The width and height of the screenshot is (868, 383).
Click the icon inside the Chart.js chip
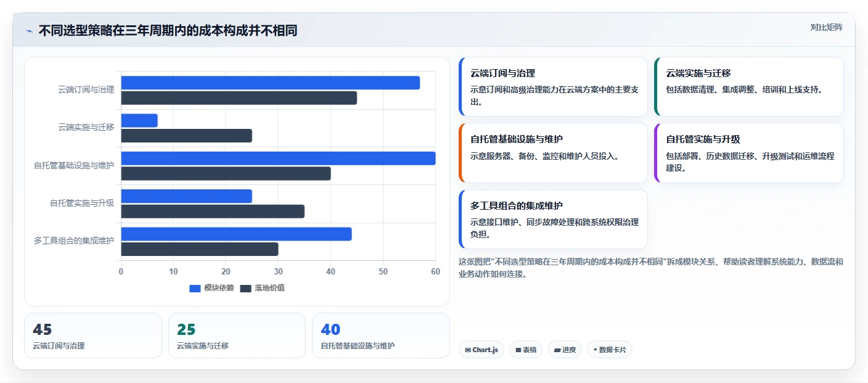(468, 350)
